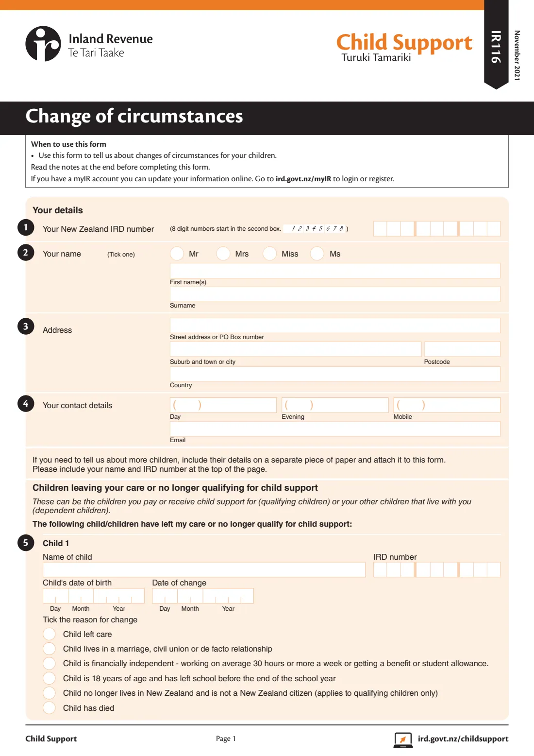Click the number 1 circle for IRD number
Viewport: 534px width, 756px height.
[x=26, y=227]
